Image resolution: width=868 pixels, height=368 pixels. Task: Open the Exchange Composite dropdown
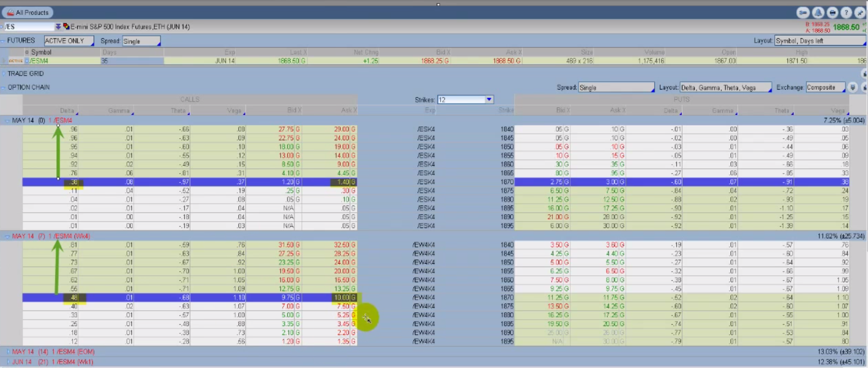click(825, 87)
